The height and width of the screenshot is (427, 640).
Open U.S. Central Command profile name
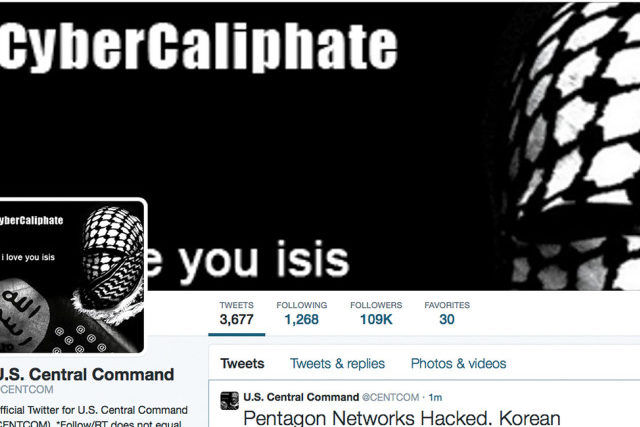coord(85,374)
